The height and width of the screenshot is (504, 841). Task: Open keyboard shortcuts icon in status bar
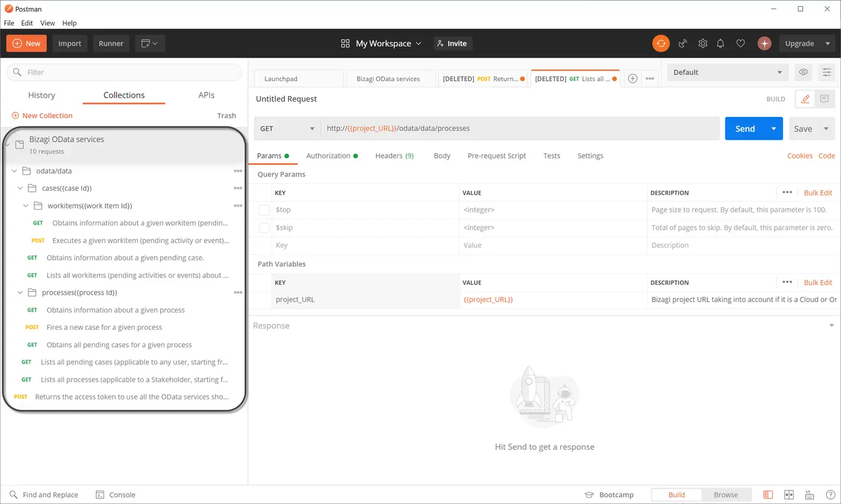(x=810, y=495)
